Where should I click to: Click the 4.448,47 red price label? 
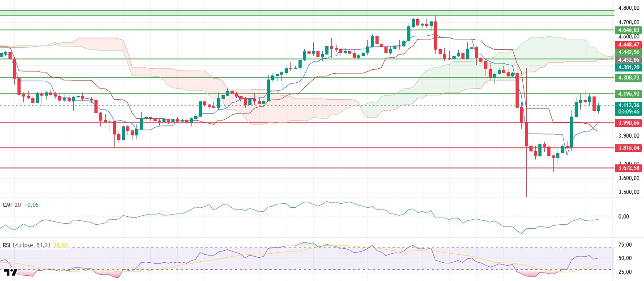[629, 45]
